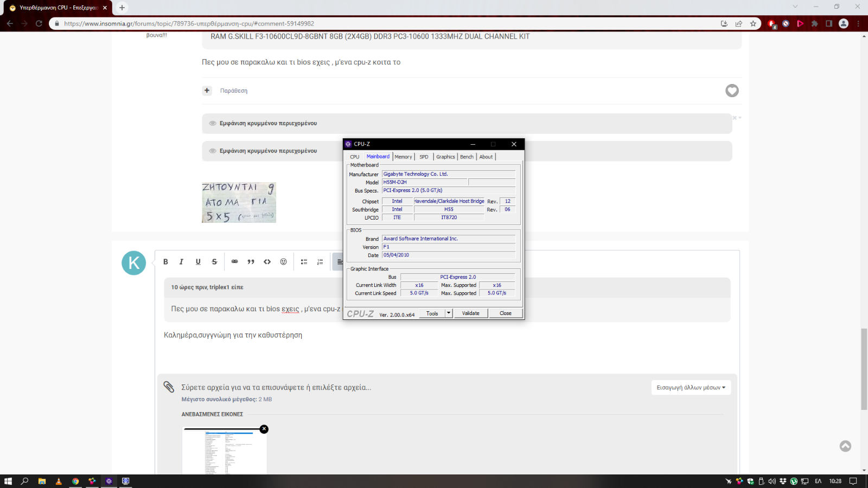
Task: Click the paperclip attachment icon
Action: [169, 387]
